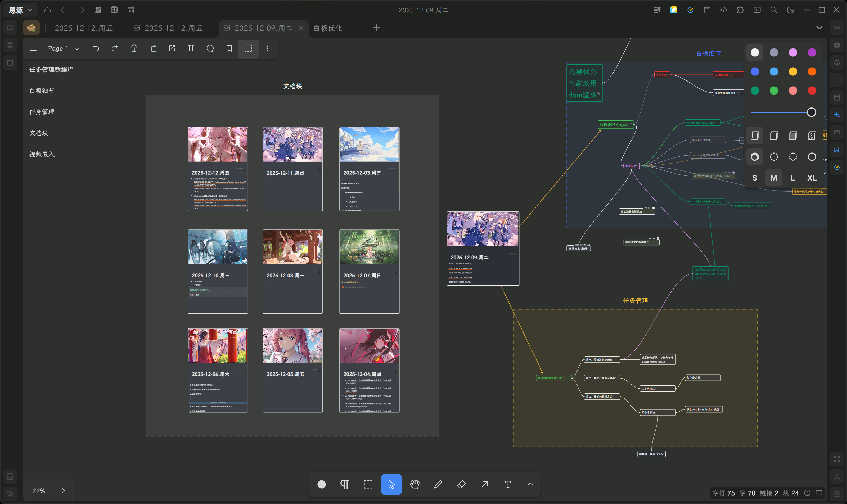Click the trash delete icon in top toolbar
This screenshot has width=847, height=504.
134,48
